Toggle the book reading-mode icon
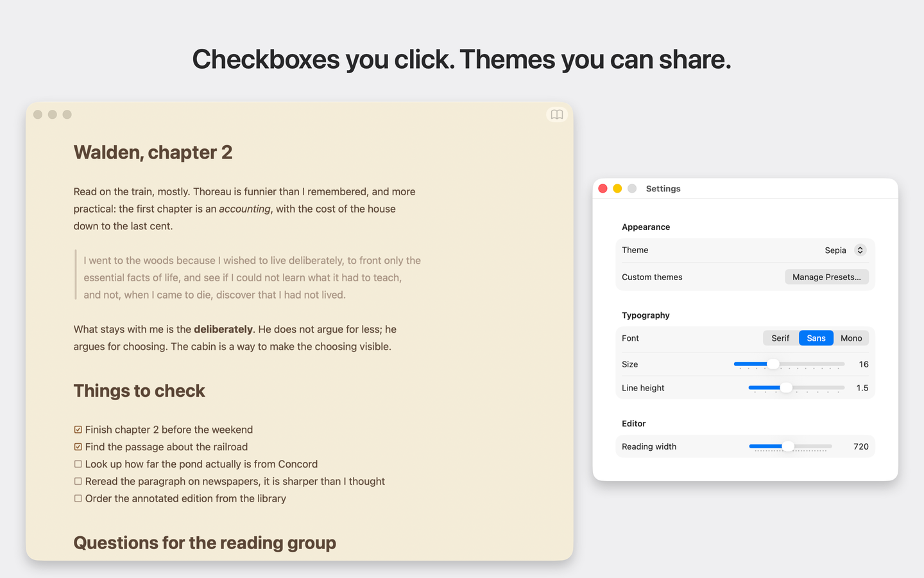 coord(557,114)
